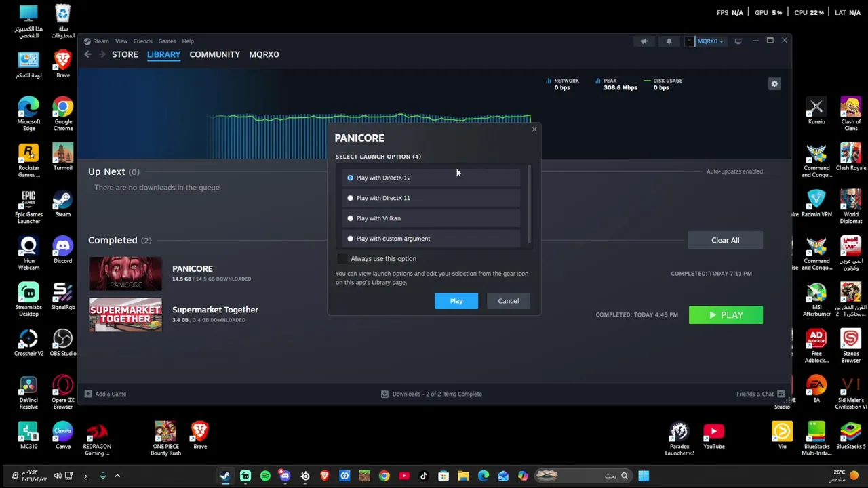Click Spotify icon in the taskbar

(x=265, y=476)
